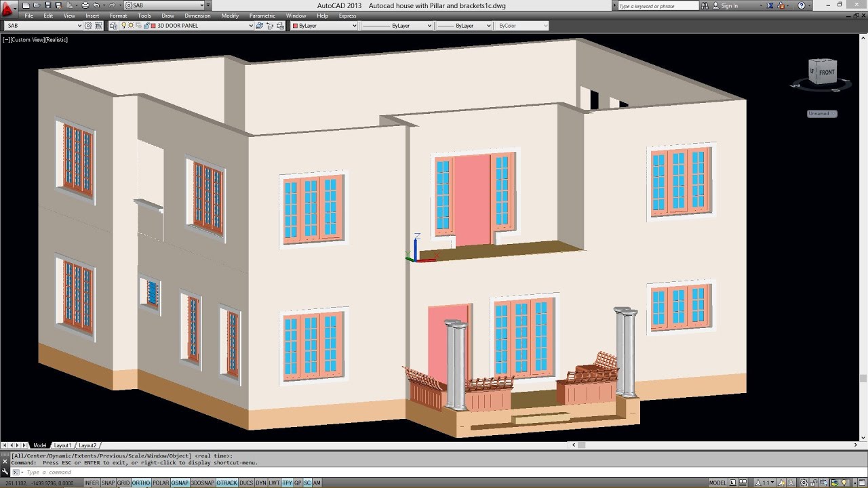Click the Save As icon

[58, 5]
